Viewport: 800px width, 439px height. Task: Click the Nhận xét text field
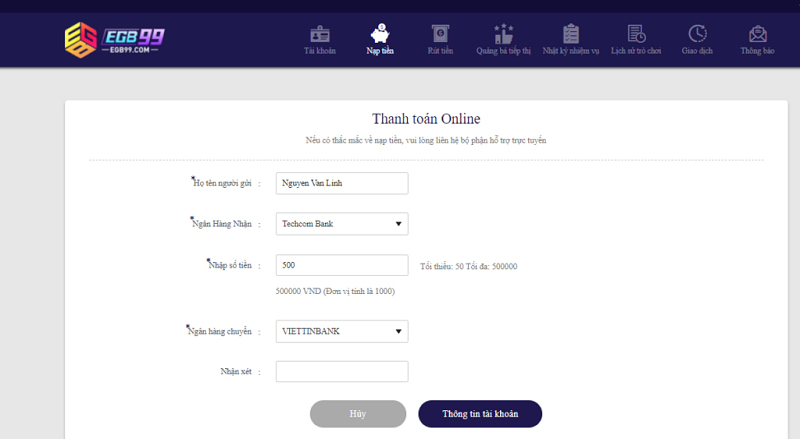coord(342,371)
